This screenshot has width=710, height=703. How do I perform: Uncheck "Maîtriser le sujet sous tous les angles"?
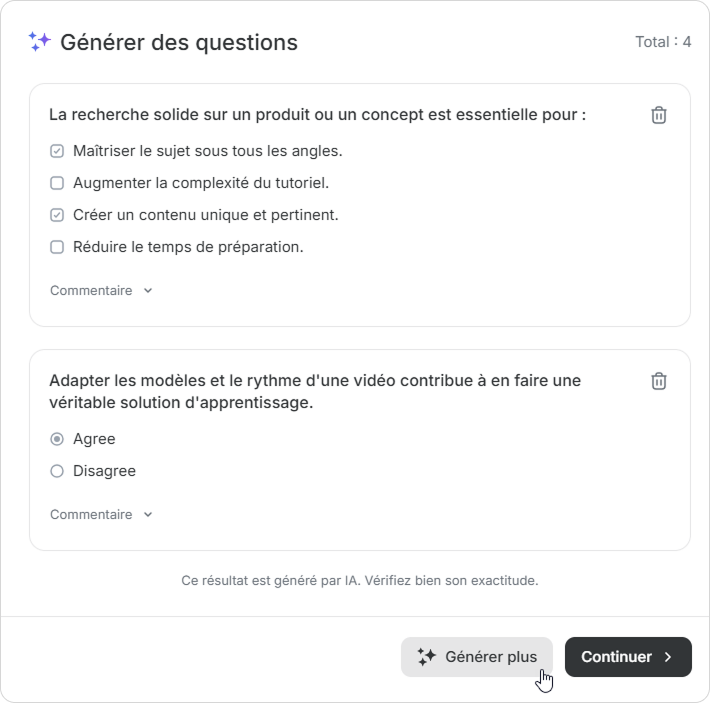point(57,151)
